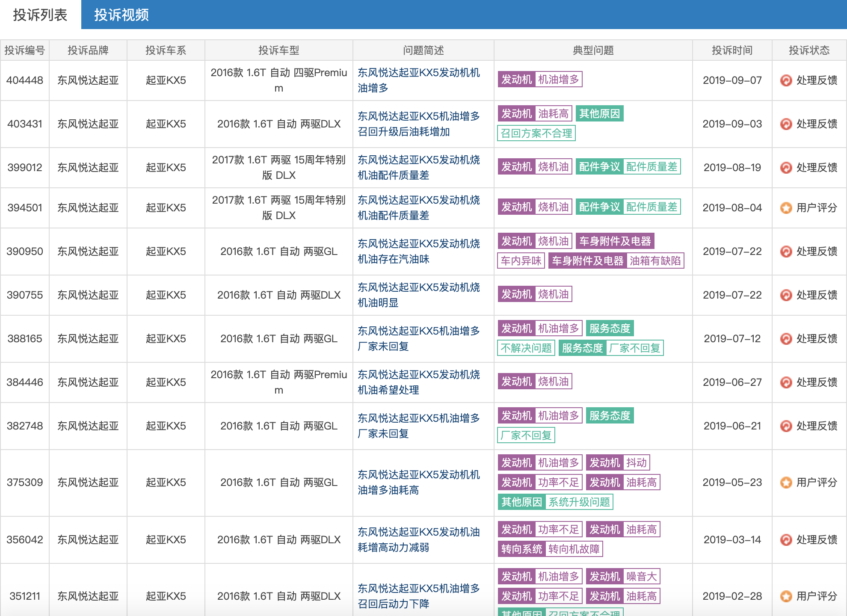Click status icon for complaint 390950

[786, 252]
